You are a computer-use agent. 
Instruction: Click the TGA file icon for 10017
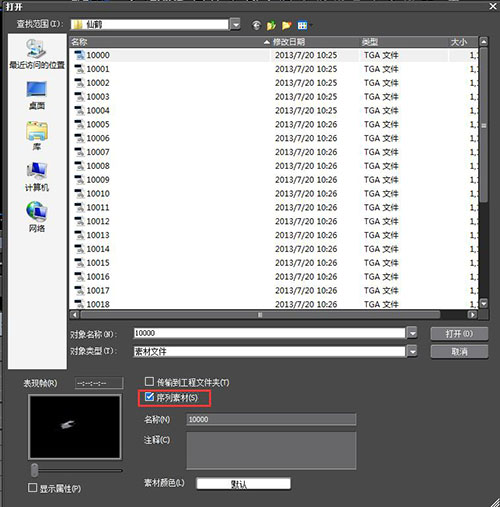pos(79,290)
